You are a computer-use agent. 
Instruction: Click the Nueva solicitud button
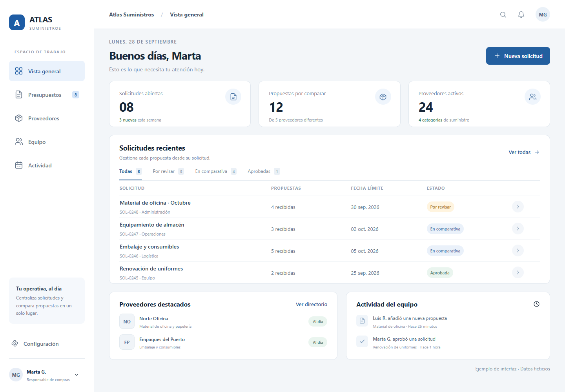click(x=518, y=56)
